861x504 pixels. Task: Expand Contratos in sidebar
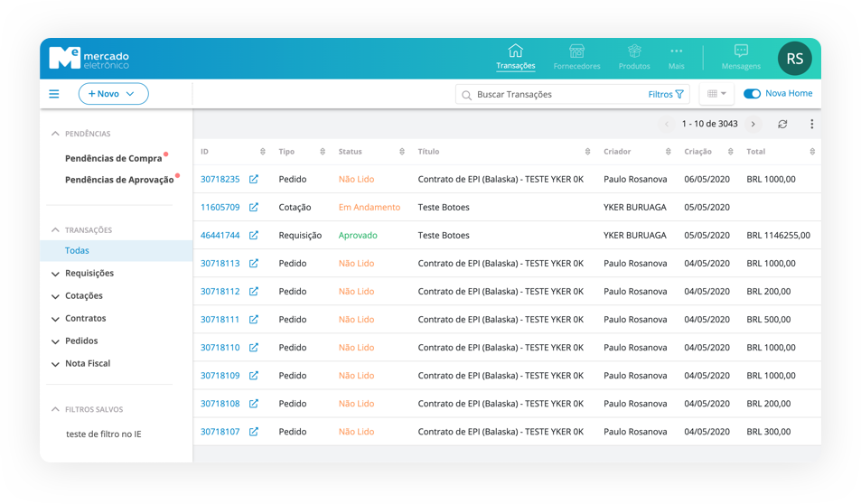[55, 319]
